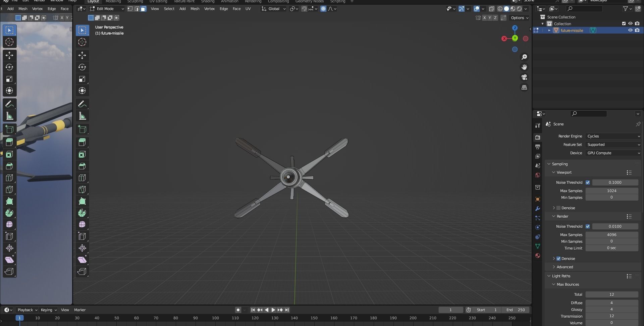Open the Playback menu in timeline

pos(28,310)
